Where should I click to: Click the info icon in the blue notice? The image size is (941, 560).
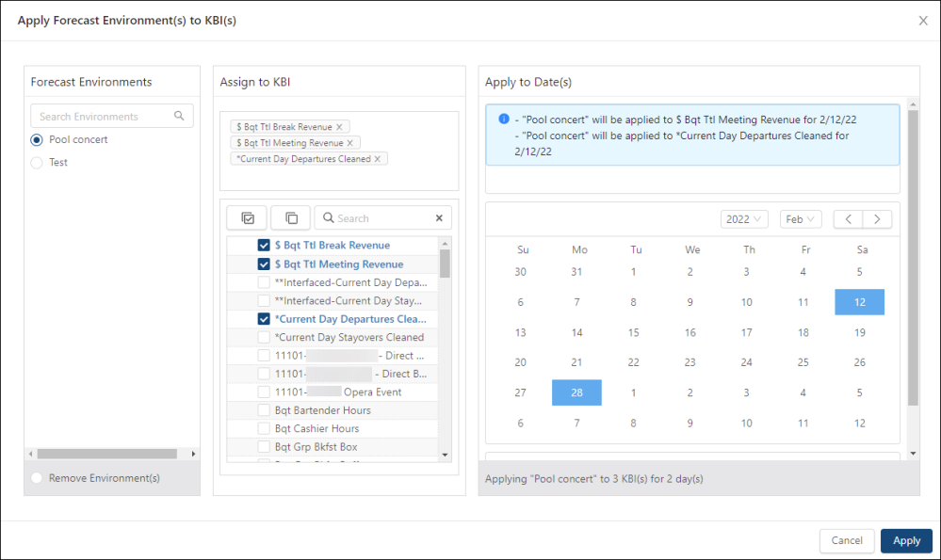pos(504,119)
